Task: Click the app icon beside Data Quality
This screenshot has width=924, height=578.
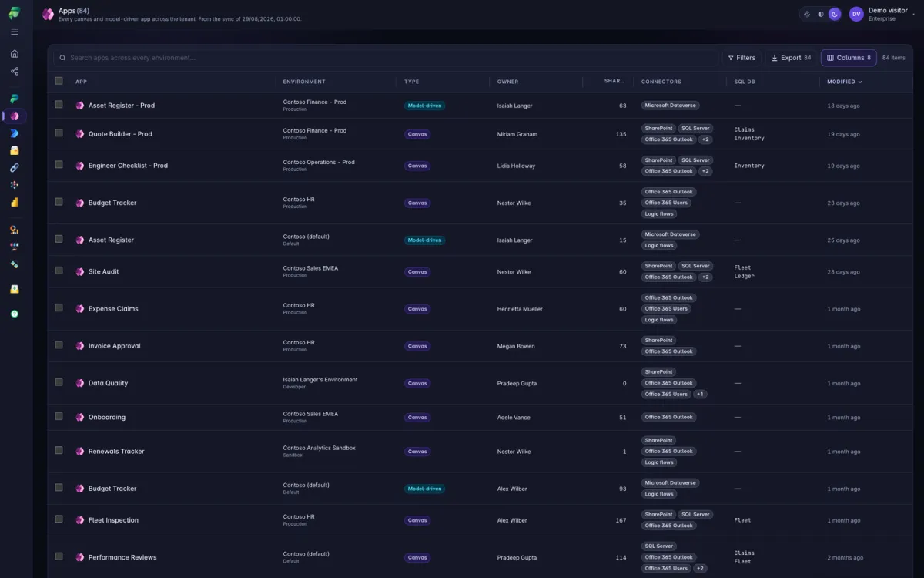Action: point(80,383)
